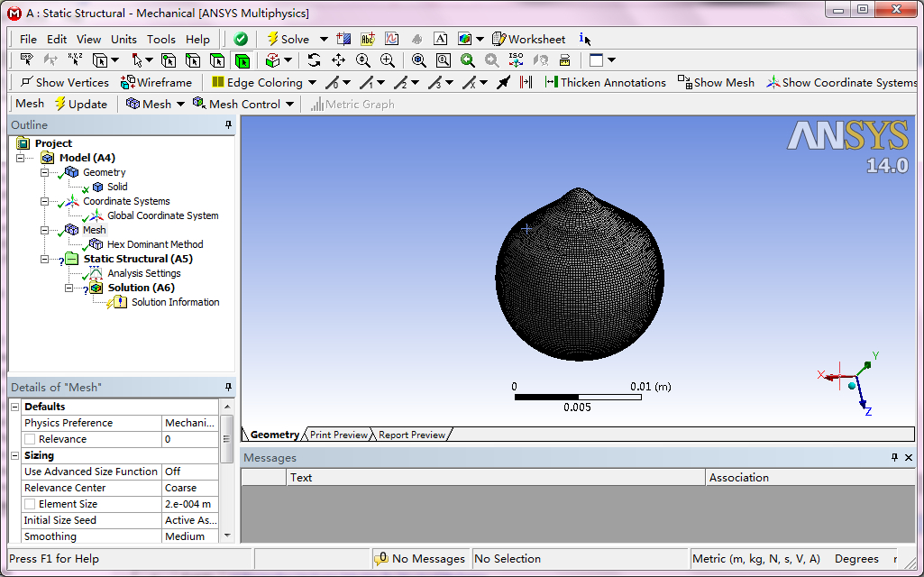Click the Solve button

[x=288, y=39]
